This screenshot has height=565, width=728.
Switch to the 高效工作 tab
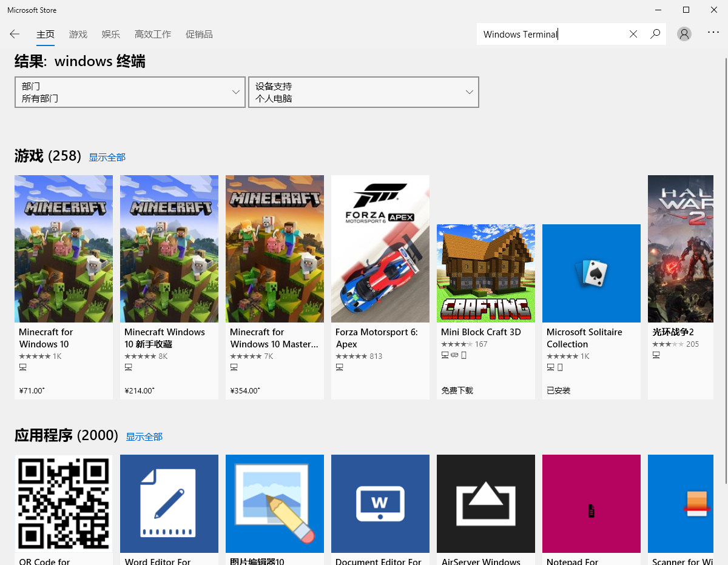click(x=153, y=35)
